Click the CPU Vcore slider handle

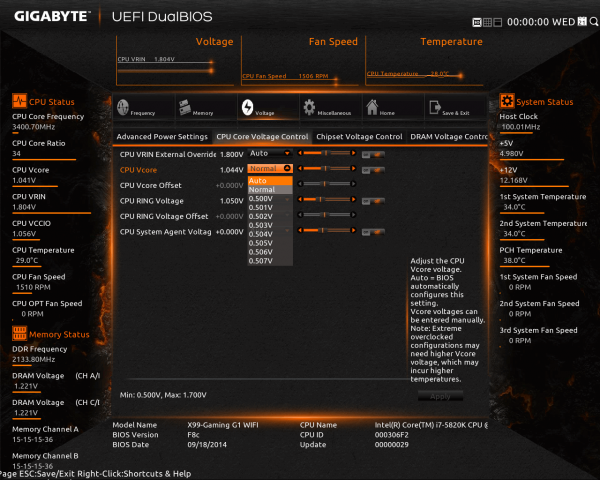pos(325,168)
